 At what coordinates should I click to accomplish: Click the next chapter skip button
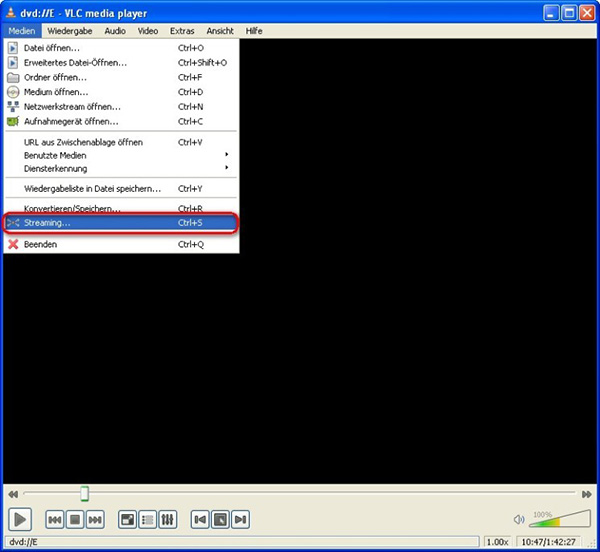click(95, 520)
